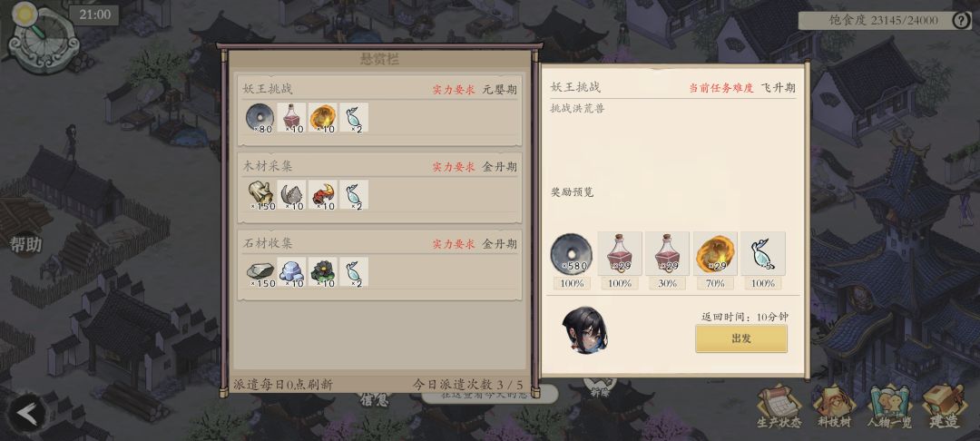
Task: Click the stone x150 reward icon
Action: pos(260,272)
